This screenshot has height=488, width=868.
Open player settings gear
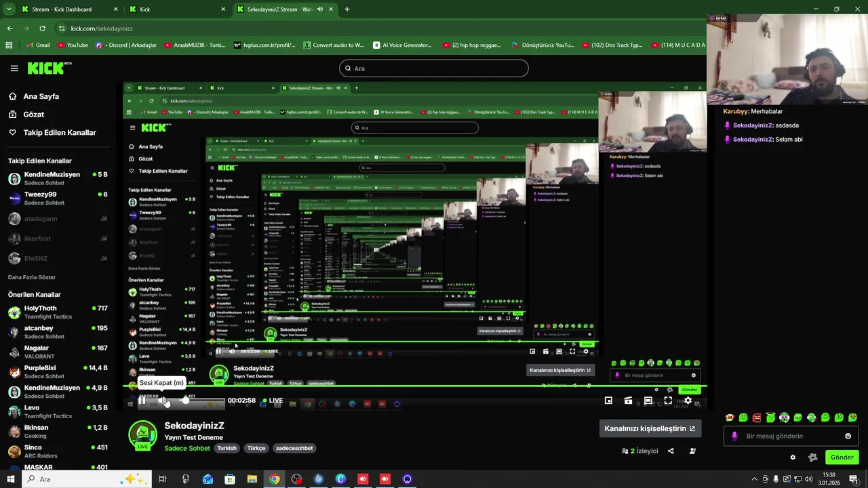[688, 401]
